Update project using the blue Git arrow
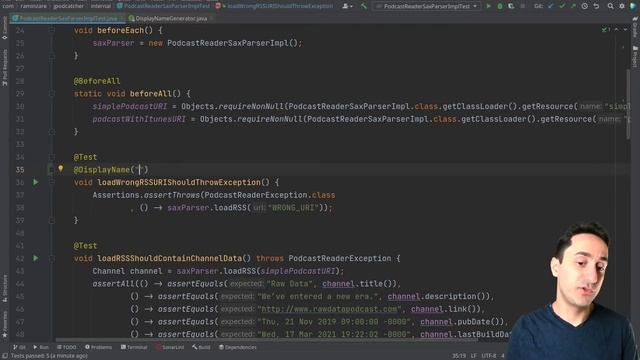This screenshot has height=360, width=640. click(551, 6)
